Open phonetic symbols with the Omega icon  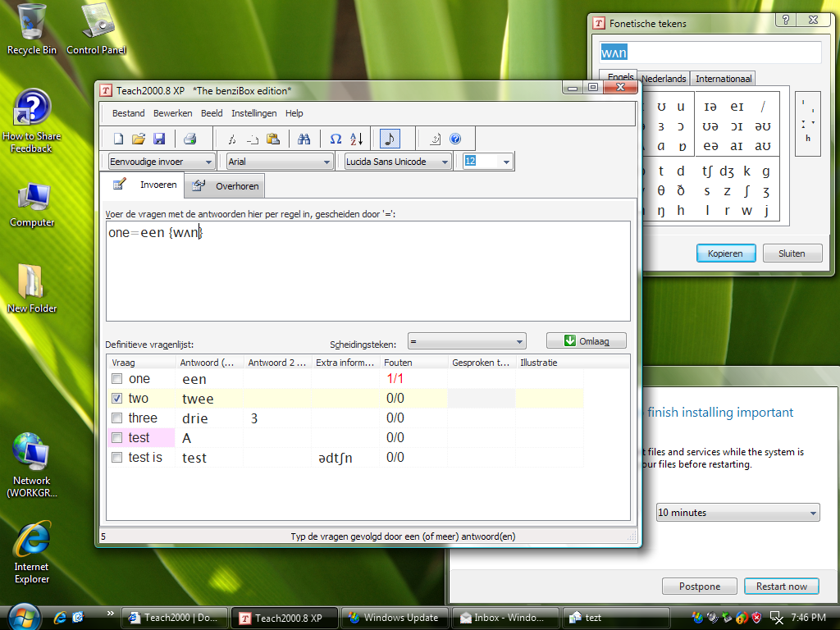(336, 139)
